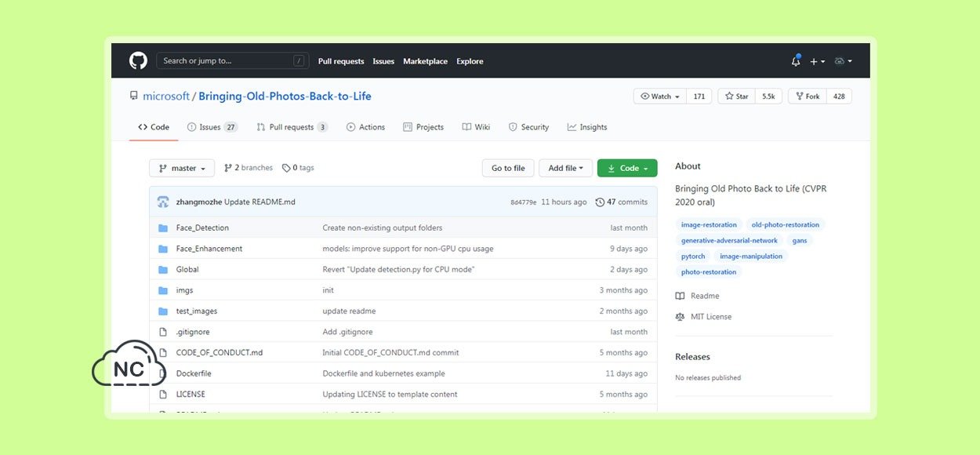The image size is (980, 455).
Task: Open Marketplace from the top navigation
Action: coord(426,61)
